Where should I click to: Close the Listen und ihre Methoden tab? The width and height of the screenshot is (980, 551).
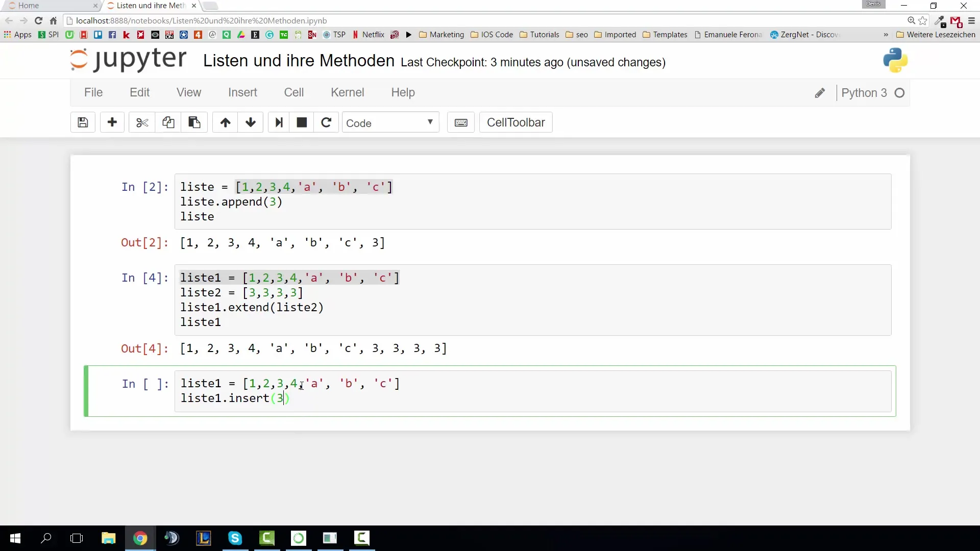pos(194,6)
